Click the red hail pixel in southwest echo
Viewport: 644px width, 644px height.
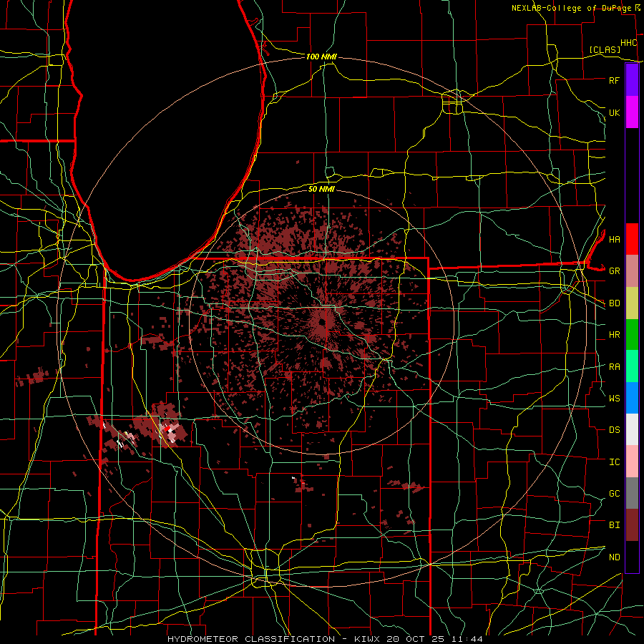[x=167, y=429]
